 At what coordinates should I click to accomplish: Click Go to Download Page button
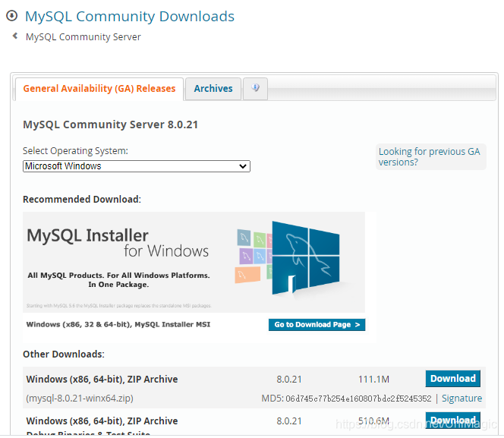pyautogui.click(x=317, y=325)
